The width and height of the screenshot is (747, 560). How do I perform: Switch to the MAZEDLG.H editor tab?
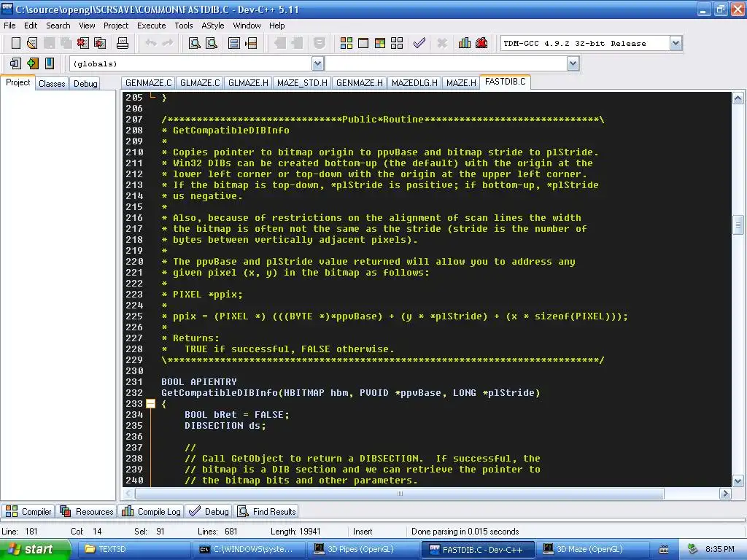click(414, 83)
